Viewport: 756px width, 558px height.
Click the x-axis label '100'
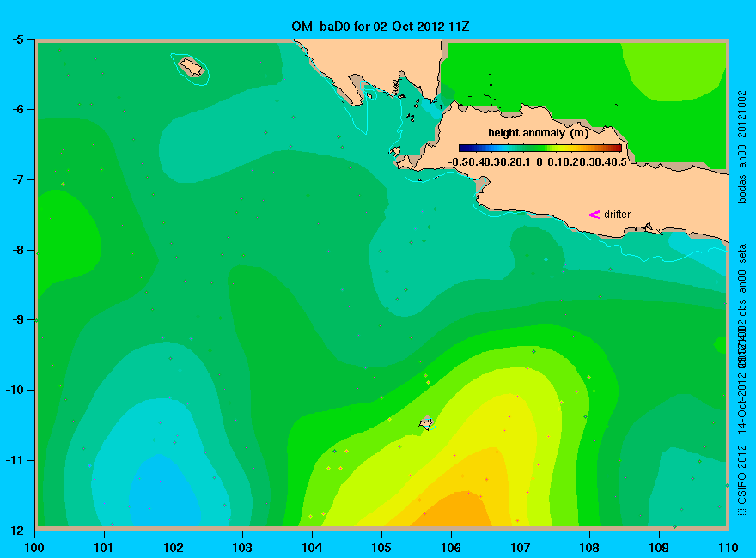[34, 548]
